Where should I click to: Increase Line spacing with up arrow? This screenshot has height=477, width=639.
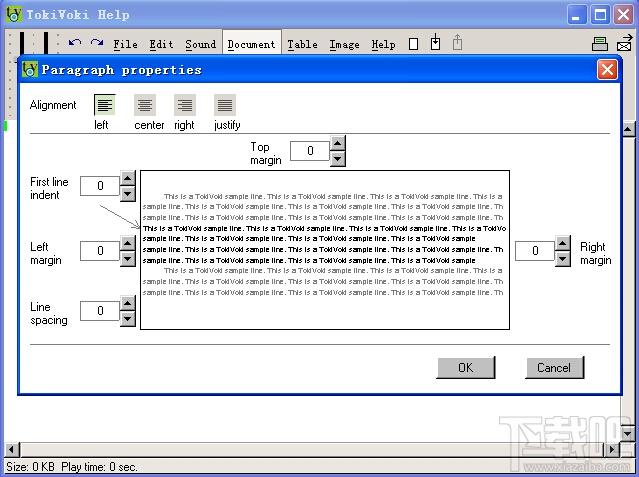point(128,303)
